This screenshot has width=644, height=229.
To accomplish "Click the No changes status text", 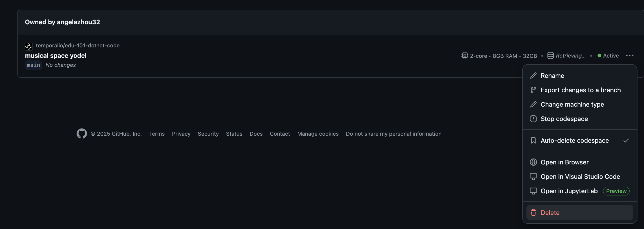I will (x=61, y=65).
